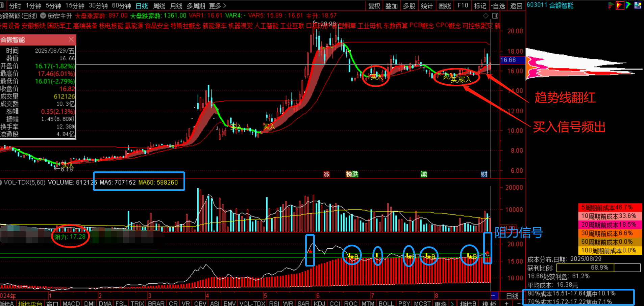The width and height of the screenshot is (644, 306).
Task: Select the VR indicator tab
Action: coord(186,303)
